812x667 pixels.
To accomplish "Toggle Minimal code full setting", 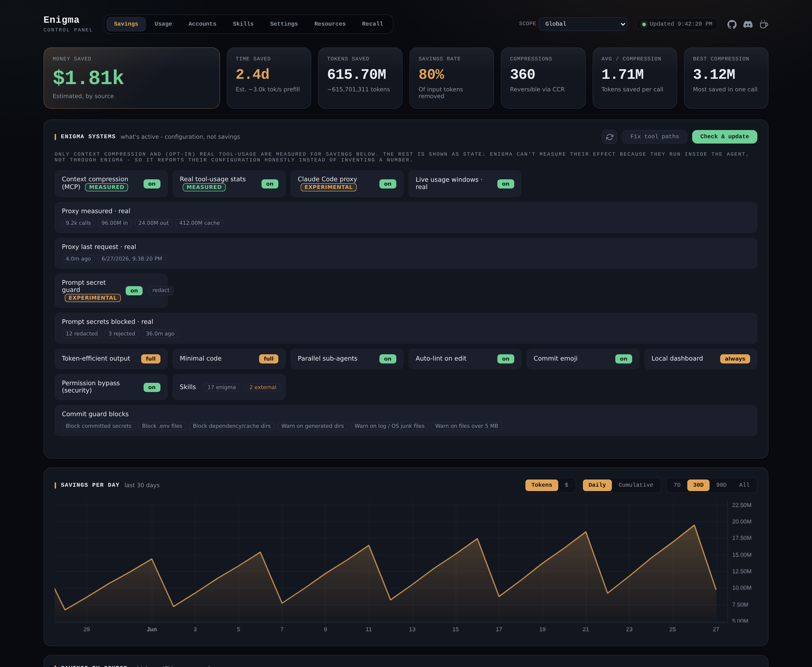I will click(268, 359).
